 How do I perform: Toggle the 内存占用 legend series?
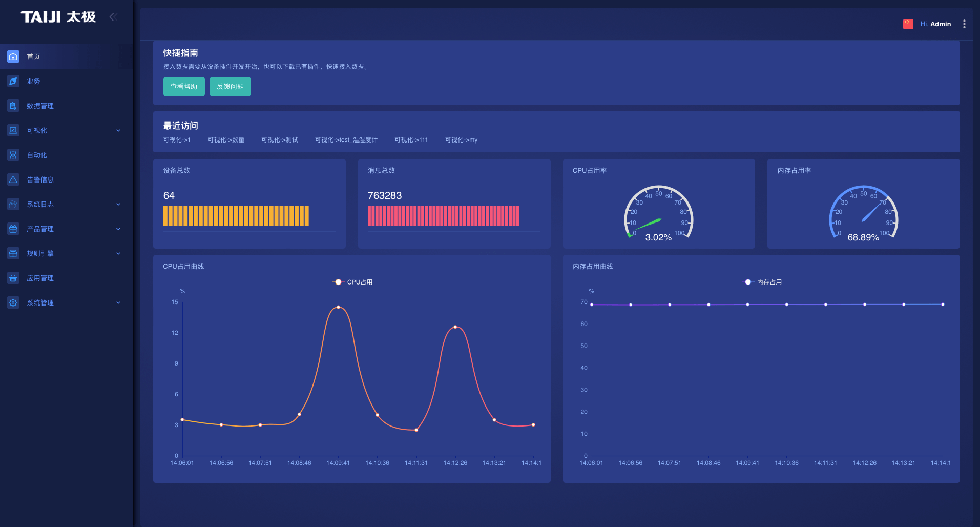tap(762, 282)
